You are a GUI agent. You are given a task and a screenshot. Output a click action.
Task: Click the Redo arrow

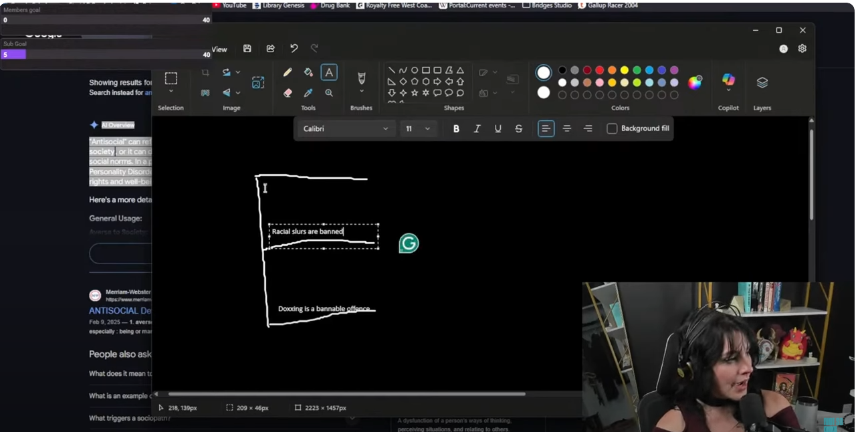pyautogui.click(x=314, y=48)
